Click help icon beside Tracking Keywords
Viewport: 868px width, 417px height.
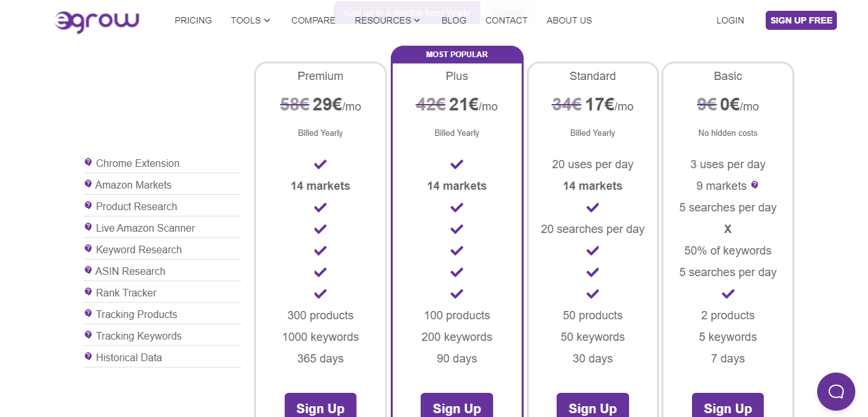[88, 335]
